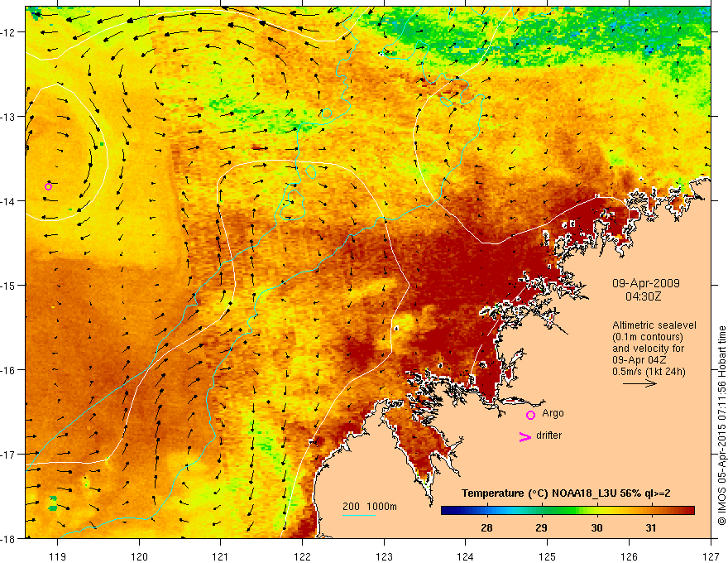Click the IMOS copyright timestamp text
728x563 pixels.
[x=721, y=426]
